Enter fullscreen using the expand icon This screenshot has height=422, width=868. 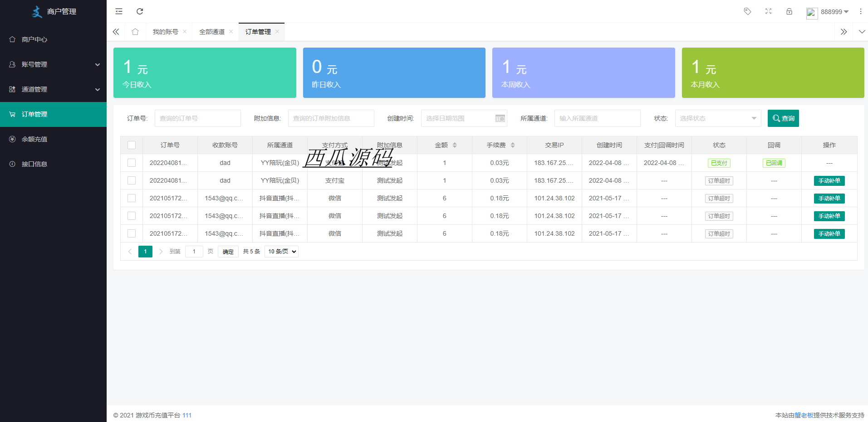(768, 11)
